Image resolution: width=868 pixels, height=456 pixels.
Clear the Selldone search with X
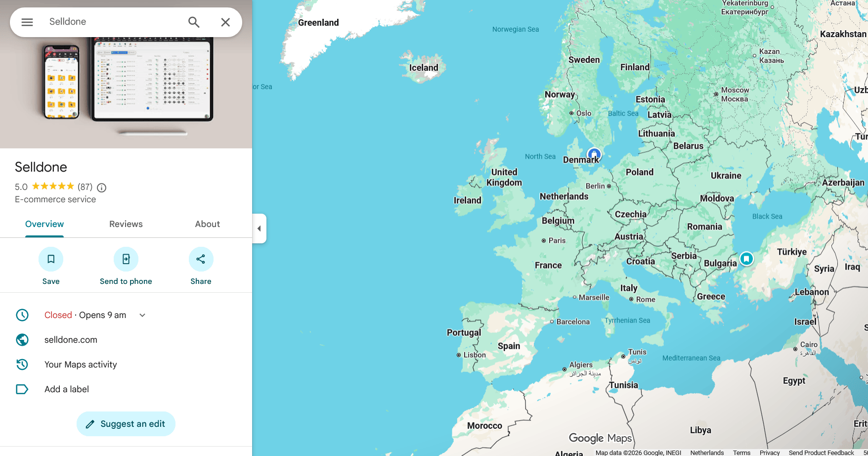(x=225, y=22)
